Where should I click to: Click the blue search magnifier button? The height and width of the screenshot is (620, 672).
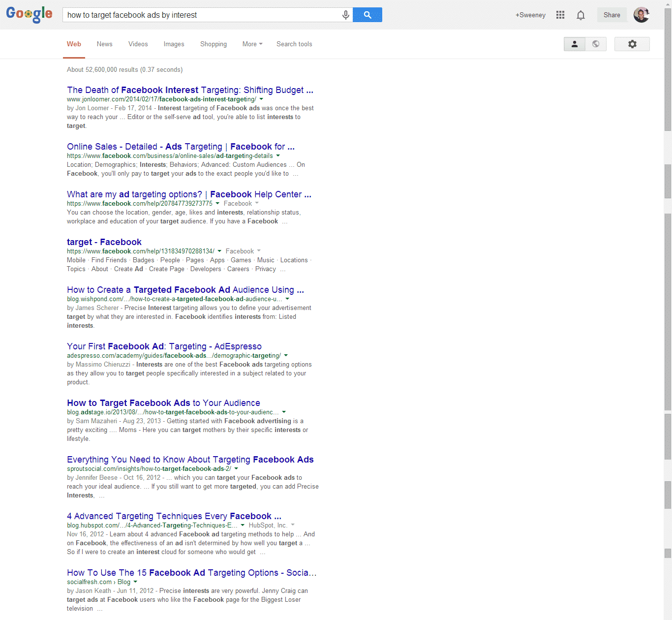coord(367,15)
